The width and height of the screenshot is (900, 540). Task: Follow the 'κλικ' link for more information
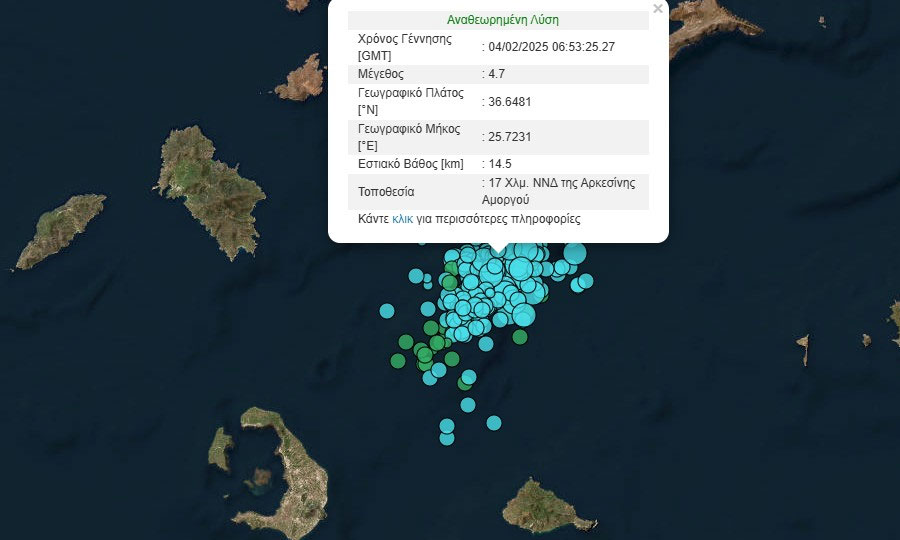click(x=402, y=218)
